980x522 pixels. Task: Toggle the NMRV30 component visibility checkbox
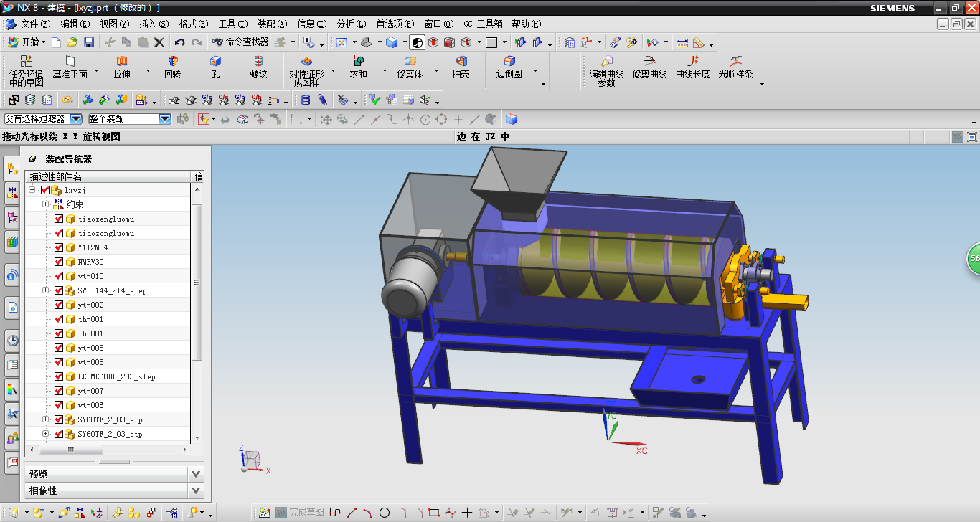pyautogui.click(x=59, y=262)
